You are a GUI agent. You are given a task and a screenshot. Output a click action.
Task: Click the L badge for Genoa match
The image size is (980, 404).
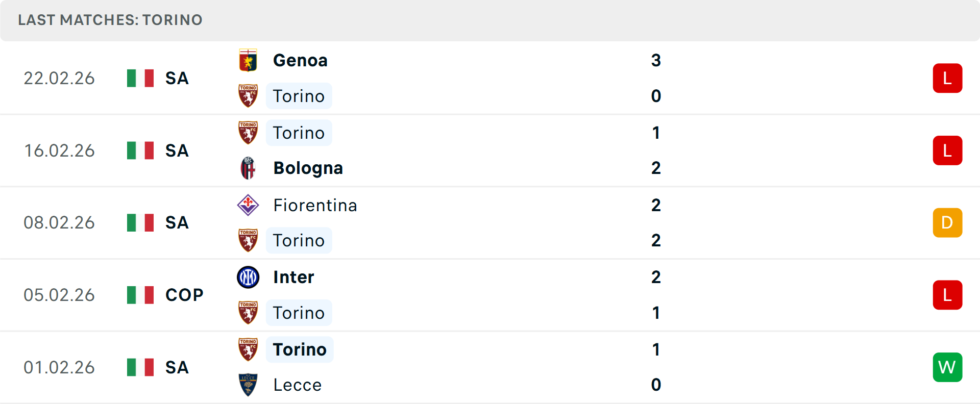click(x=947, y=79)
